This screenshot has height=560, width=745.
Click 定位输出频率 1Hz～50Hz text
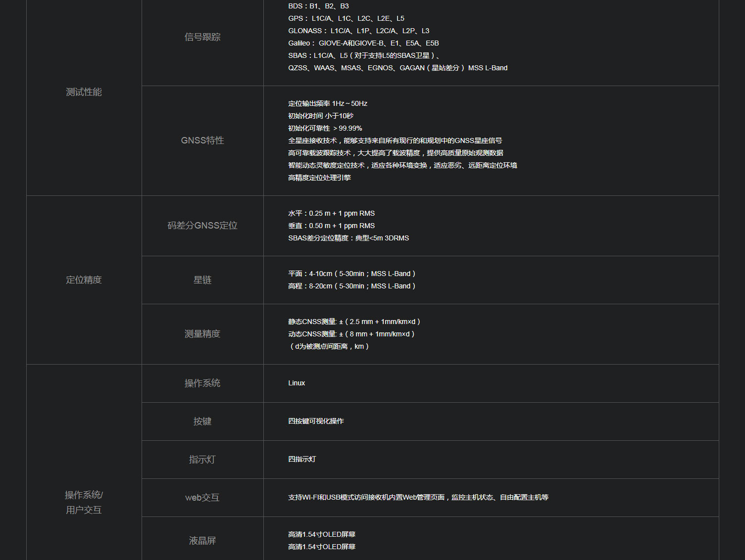click(328, 103)
